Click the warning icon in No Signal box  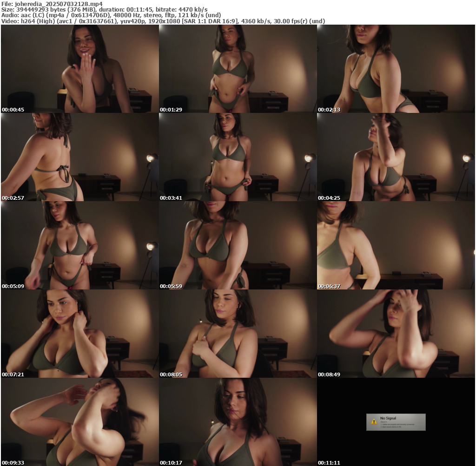[x=374, y=421]
